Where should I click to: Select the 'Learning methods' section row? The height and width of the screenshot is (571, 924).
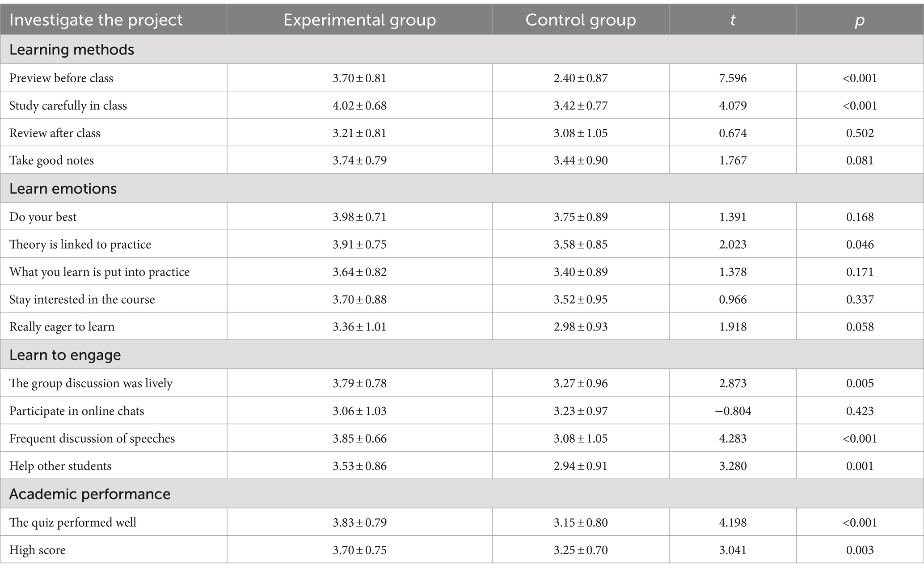point(462,49)
